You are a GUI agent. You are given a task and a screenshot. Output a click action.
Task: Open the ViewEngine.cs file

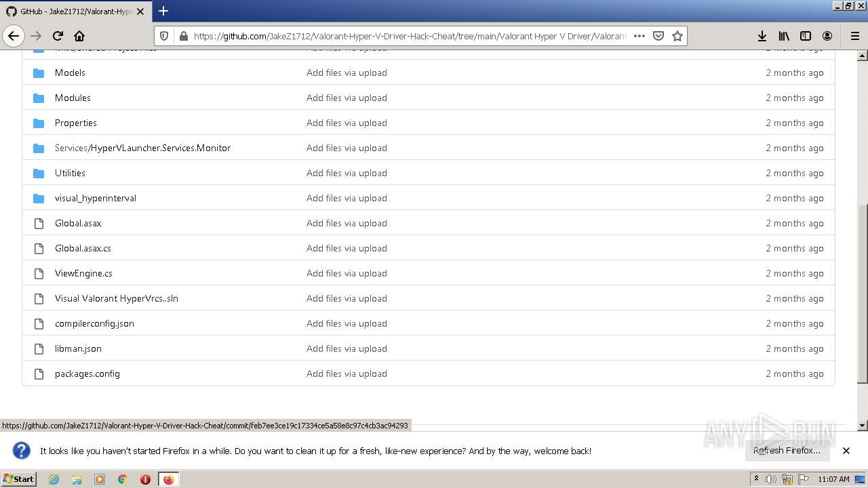pyautogui.click(x=83, y=273)
